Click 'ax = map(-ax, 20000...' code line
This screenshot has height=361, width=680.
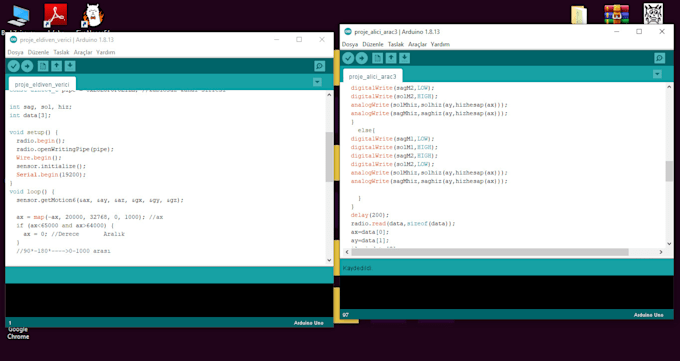(x=90, y=217)
